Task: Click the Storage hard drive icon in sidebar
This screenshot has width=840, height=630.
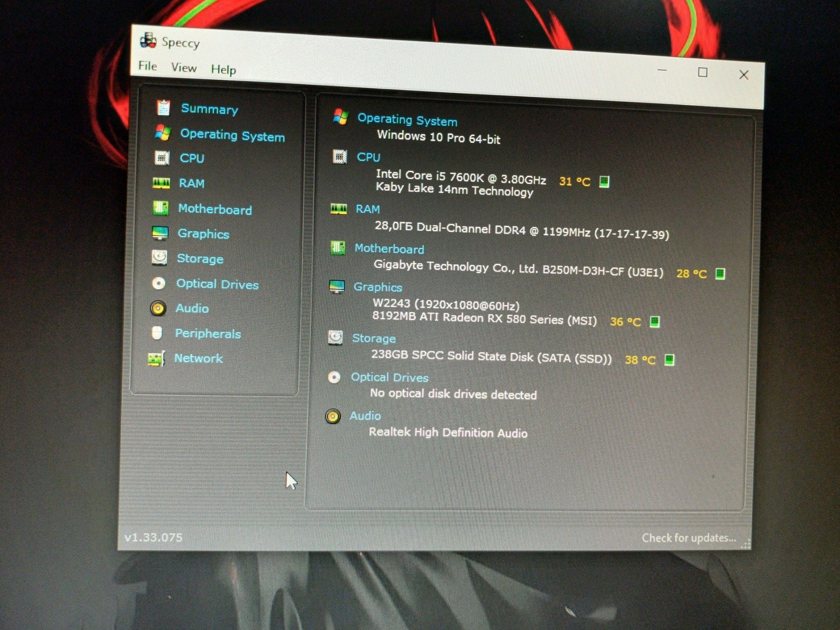Action: [x=160, y=257]
